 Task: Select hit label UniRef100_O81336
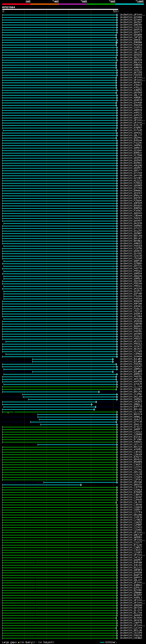coord(131,52)
